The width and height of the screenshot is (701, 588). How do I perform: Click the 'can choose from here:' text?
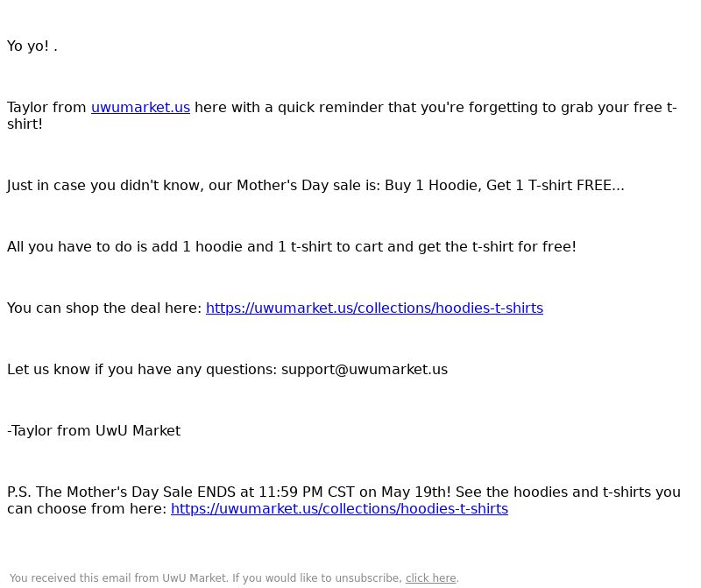point(87,509)
